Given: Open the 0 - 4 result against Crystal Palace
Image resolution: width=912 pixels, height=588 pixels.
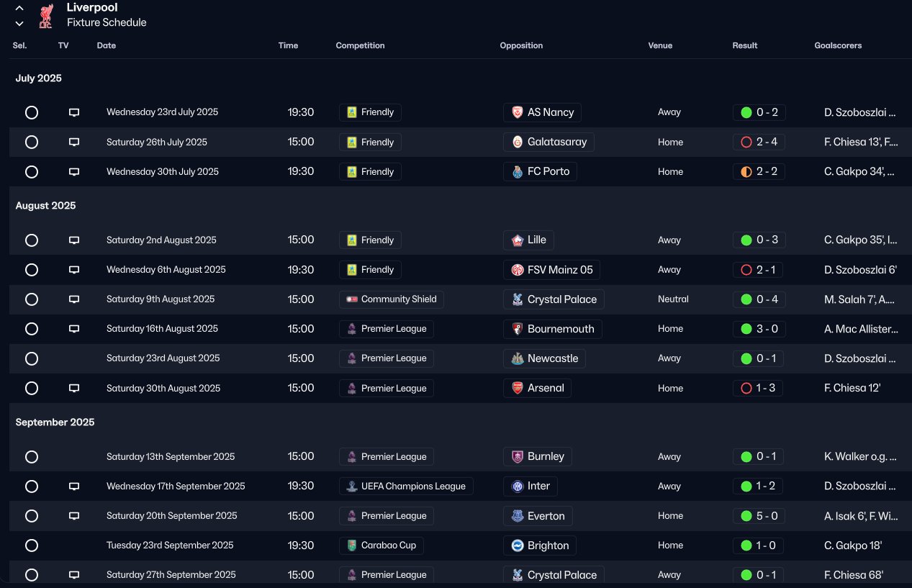Looking at the screenshot, I should pyautogui.click(x=759, y=299).
